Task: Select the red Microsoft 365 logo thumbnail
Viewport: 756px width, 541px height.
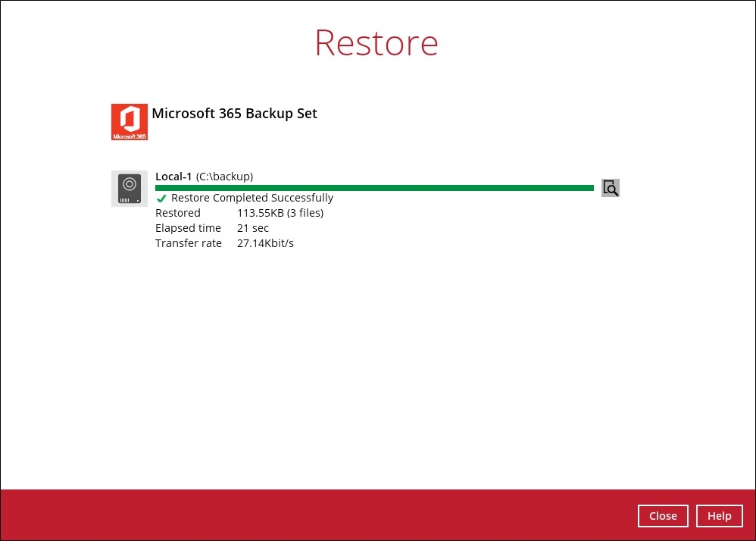Action: pos(130,122)
